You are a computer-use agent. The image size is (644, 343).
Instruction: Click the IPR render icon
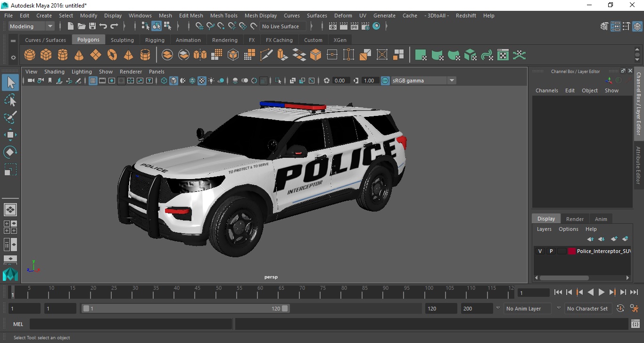click(x=355, y=26)
